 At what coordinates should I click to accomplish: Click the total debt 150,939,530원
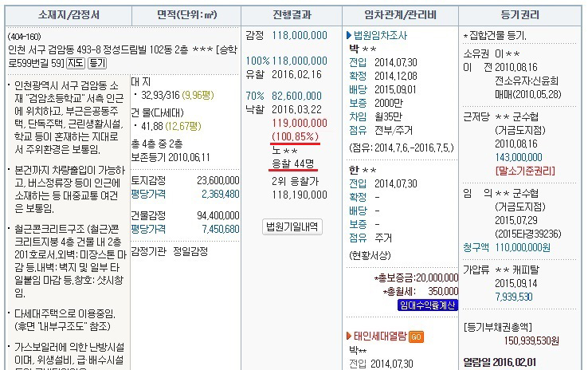(x=531, y=340)
